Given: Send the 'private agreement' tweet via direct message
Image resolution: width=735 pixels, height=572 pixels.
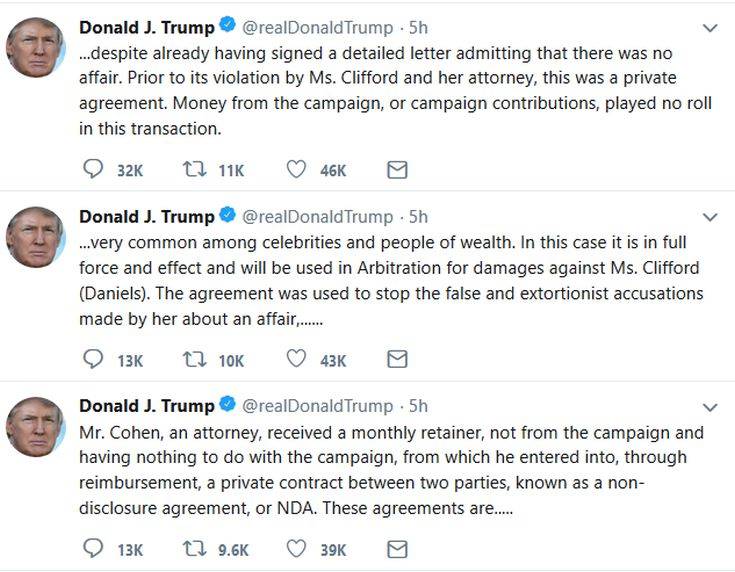Looking at the screenshot, I should click(x=397, y=170).
